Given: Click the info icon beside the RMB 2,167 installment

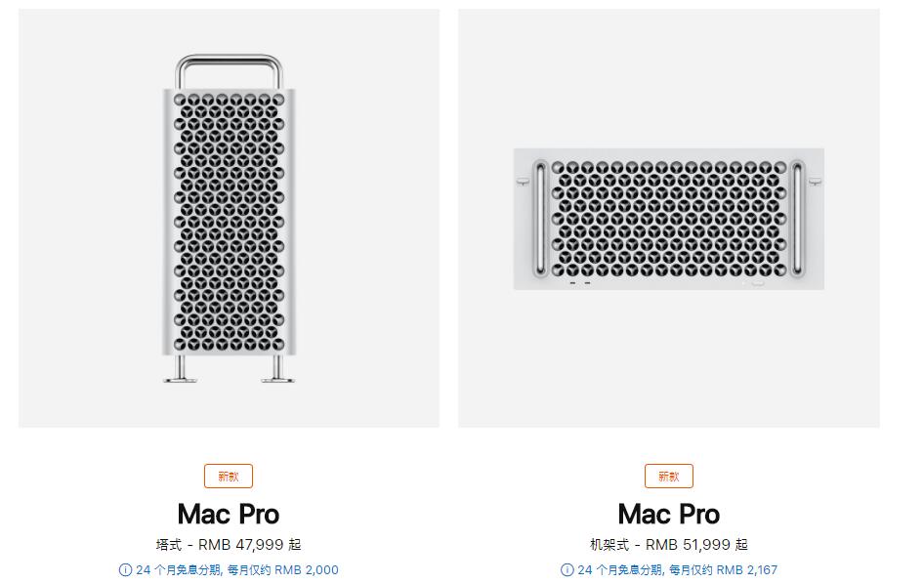Looking at the screenshot, I should [x=567, y=570].
